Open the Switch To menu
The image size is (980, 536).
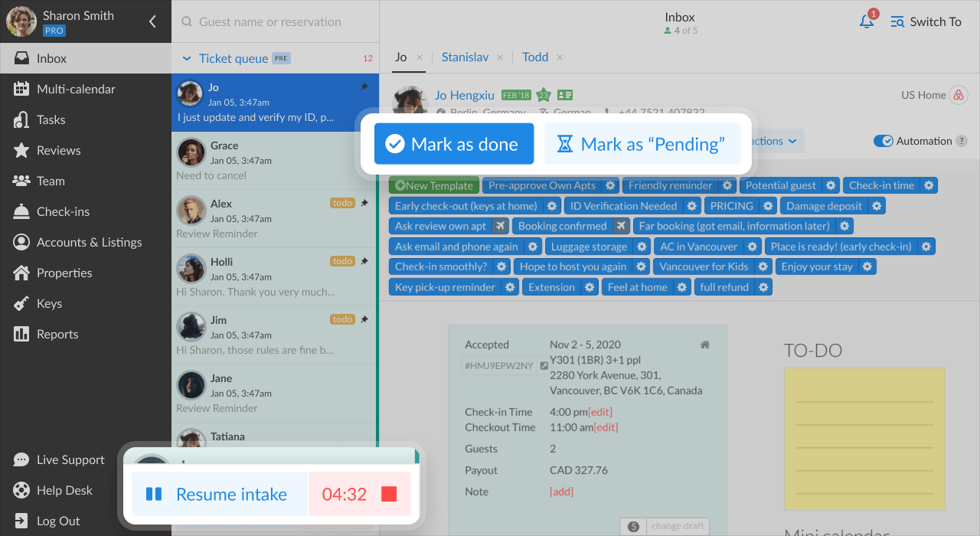pyautogui.click(x=926, y=21)
